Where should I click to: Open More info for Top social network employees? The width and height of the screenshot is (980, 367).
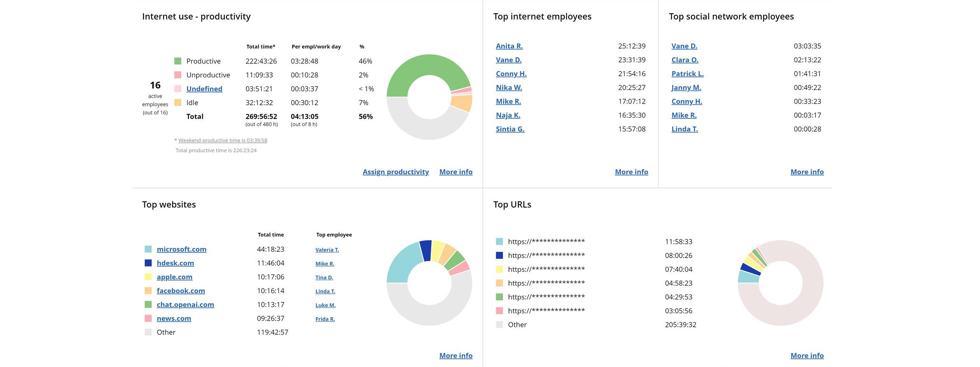point(807,172)
